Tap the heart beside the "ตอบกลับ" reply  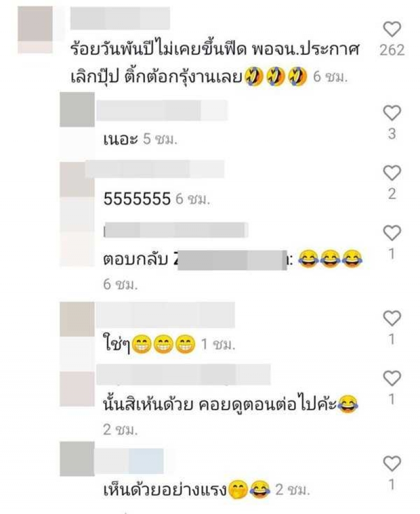[392, 233]
